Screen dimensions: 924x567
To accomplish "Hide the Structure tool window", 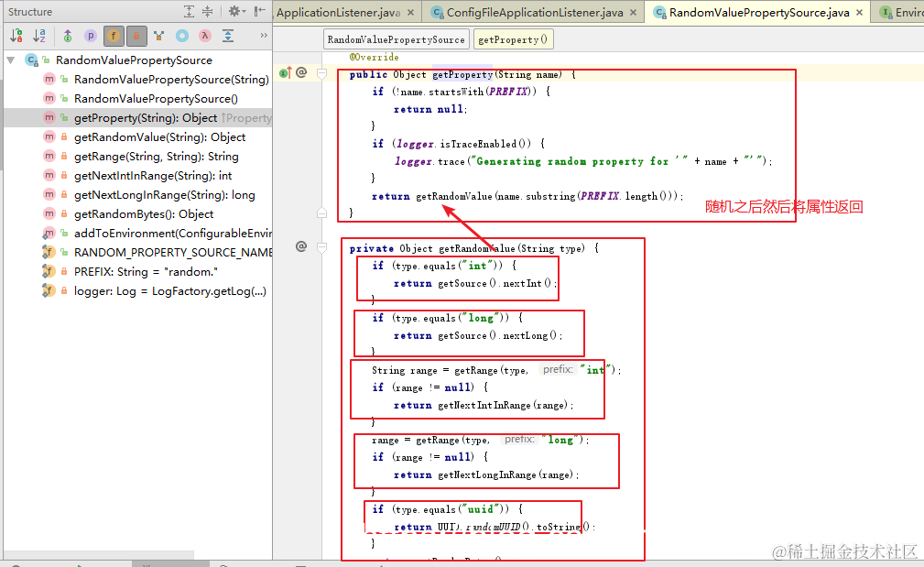I will click(260, 11).
